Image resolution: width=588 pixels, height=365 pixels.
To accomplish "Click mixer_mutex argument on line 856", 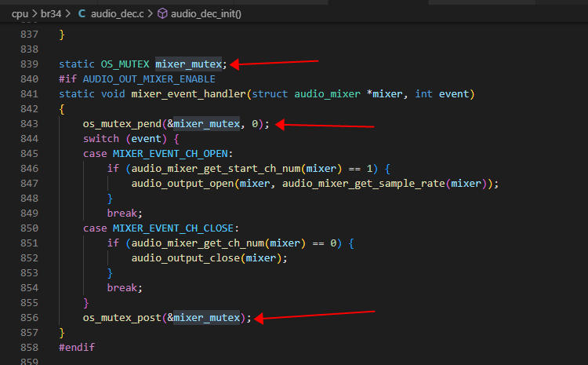I will pyautogui.click(x=206, y=318).
